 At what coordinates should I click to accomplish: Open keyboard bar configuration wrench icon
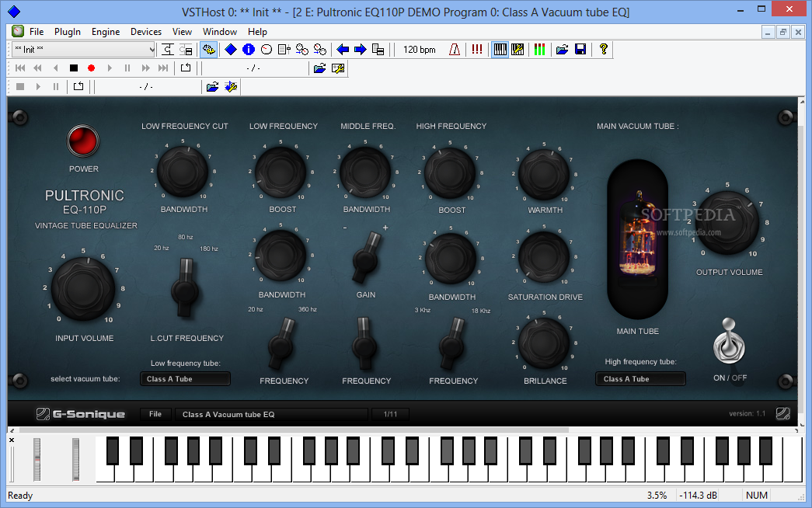[x=518, y=50]
